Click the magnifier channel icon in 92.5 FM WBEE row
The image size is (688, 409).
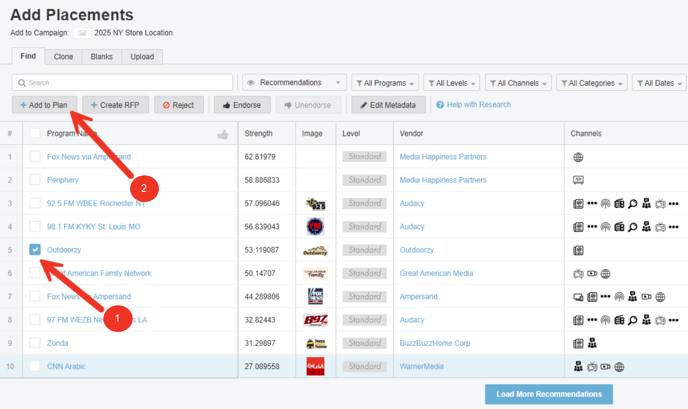(632, 204)
